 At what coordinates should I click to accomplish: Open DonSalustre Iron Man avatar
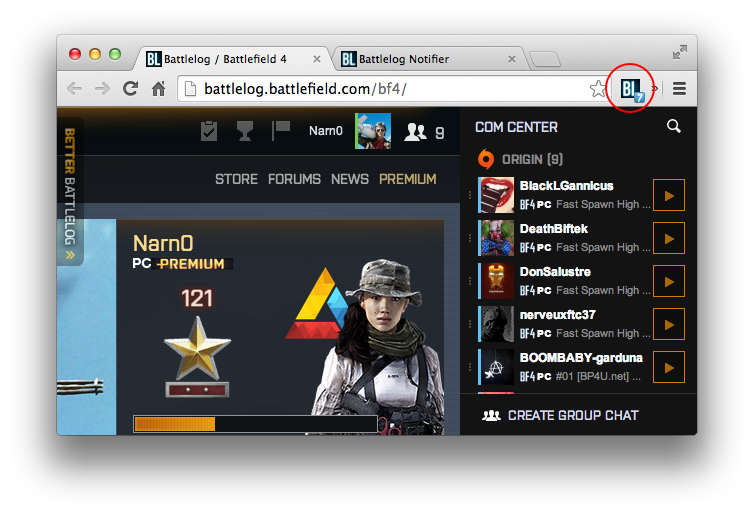[496, 281]
